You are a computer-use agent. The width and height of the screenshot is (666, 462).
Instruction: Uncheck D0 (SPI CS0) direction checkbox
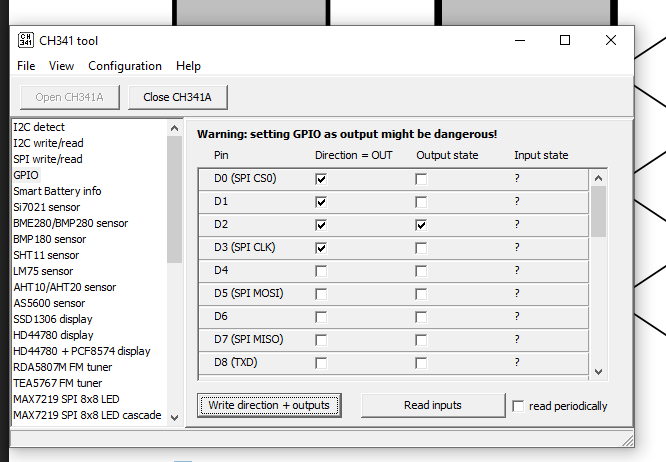tap(321, 179)
